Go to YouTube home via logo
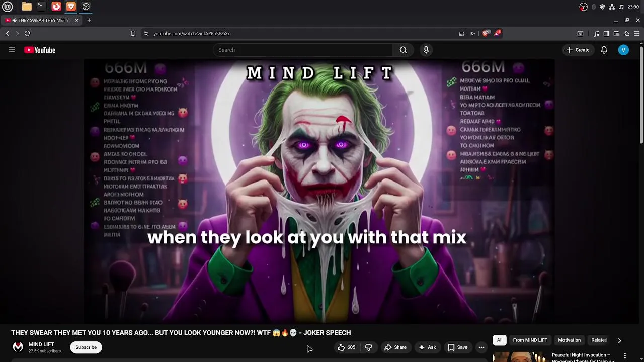Screen dimensions: 644x362 tap(40, 50)
